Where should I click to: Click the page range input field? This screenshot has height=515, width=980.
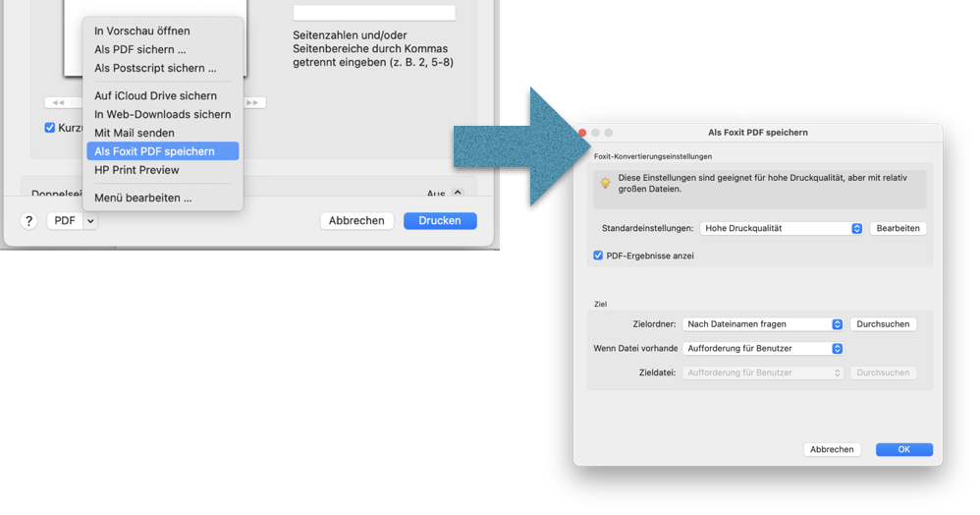click(x=374, y=13)
